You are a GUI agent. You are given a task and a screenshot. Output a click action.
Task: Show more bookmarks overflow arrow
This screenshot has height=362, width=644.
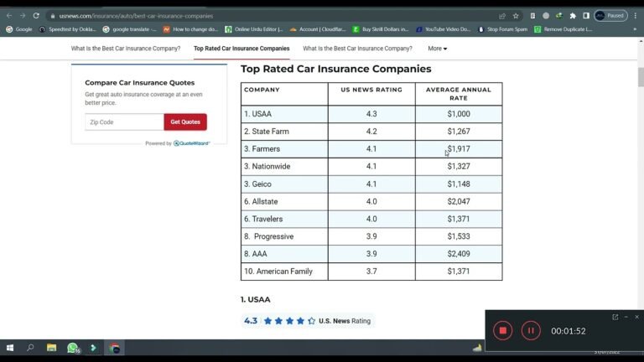tap(635, 29)
